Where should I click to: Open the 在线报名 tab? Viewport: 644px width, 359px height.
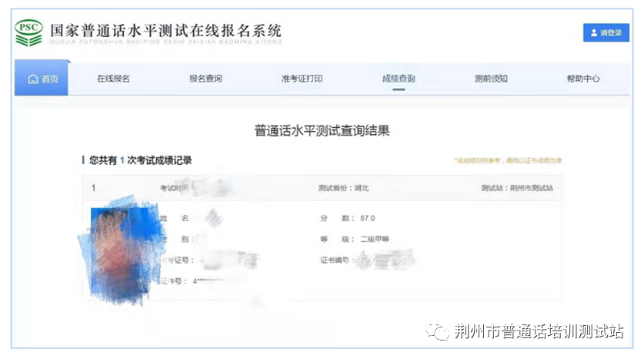(x=113, y=79)
